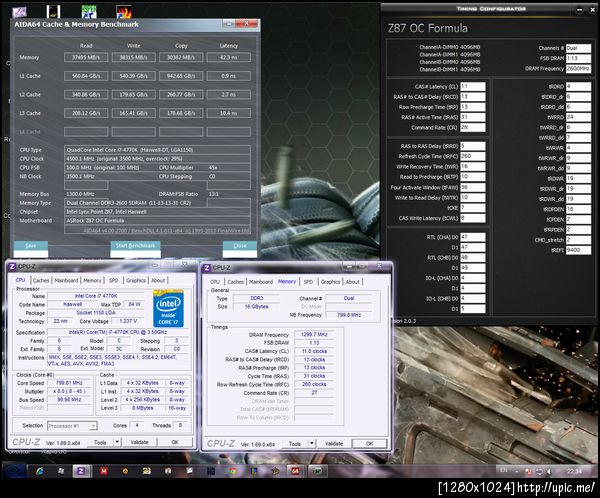The width and height of the screenshot is (600, 498).
Task: Select the AIDA64 '64' taskbar icon
Action: [295, 470]
